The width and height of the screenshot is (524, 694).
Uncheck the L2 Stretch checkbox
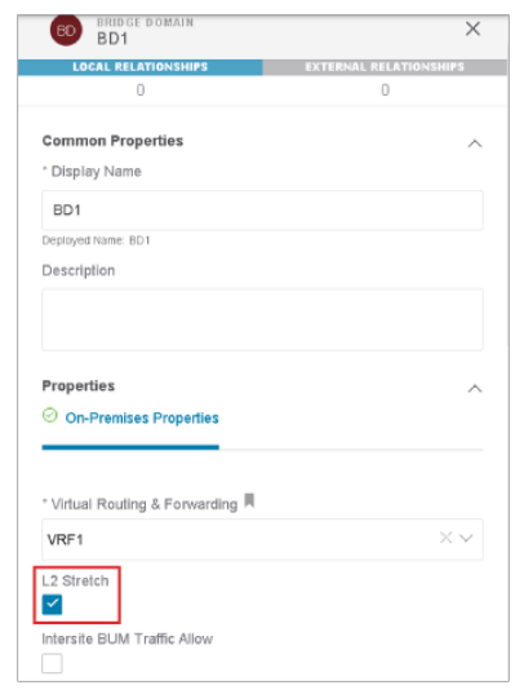pyautogui.click(x=52, y=605)
